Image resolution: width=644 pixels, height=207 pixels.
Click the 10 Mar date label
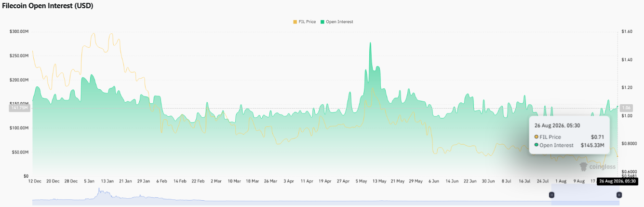234,181
